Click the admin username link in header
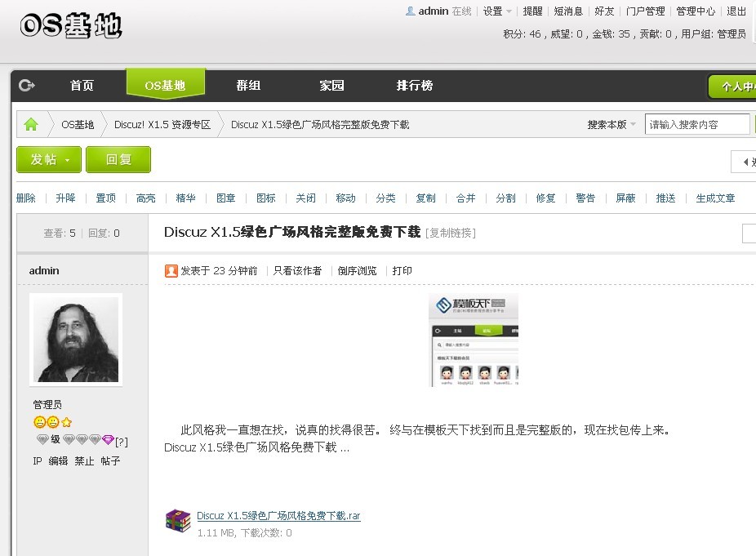The height and width of the screenshot is (556, 756). click(x=433, y=11)
